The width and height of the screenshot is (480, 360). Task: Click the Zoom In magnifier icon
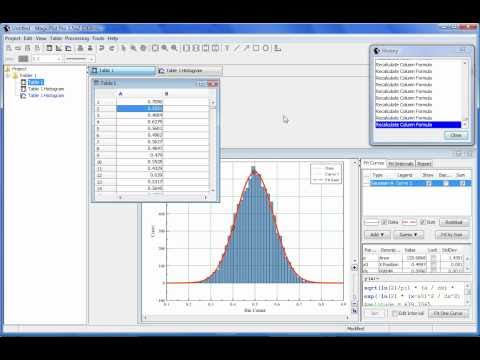tap(164, 48)
